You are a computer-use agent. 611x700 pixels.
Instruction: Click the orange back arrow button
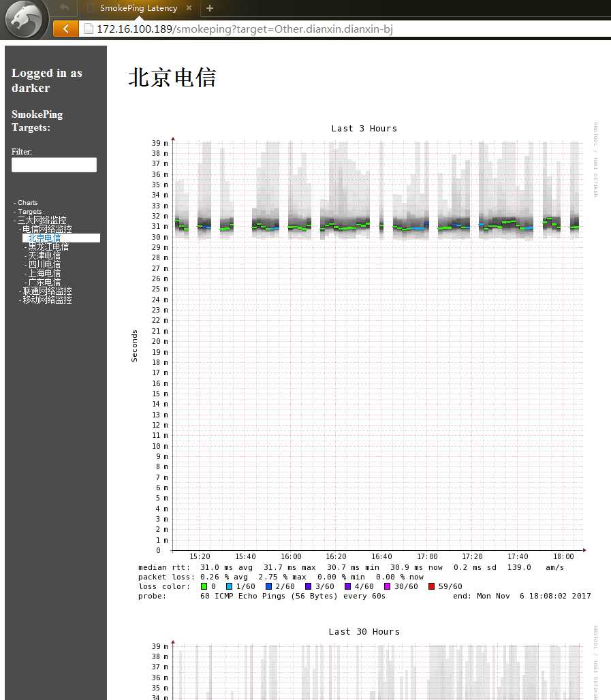click(65, 29)
